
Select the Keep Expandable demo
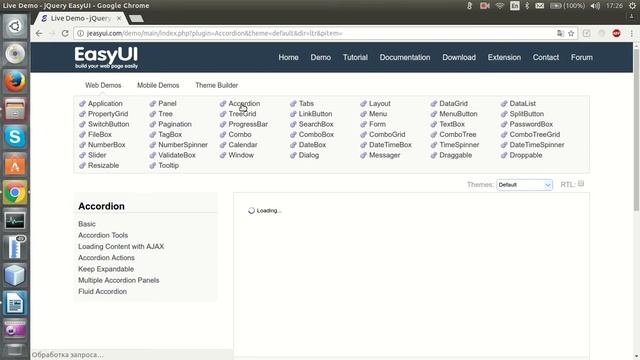point(106,269)
